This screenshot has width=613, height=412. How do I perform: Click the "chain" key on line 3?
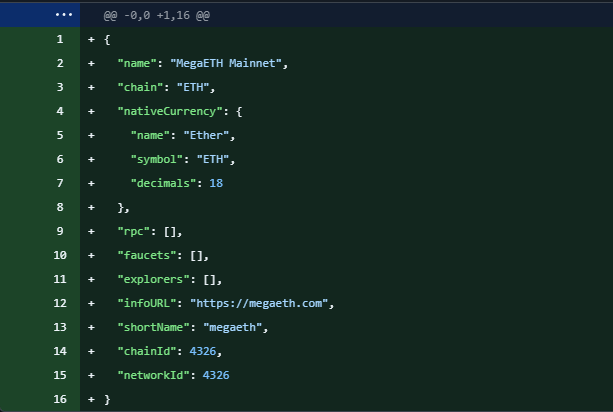(140, 87)
